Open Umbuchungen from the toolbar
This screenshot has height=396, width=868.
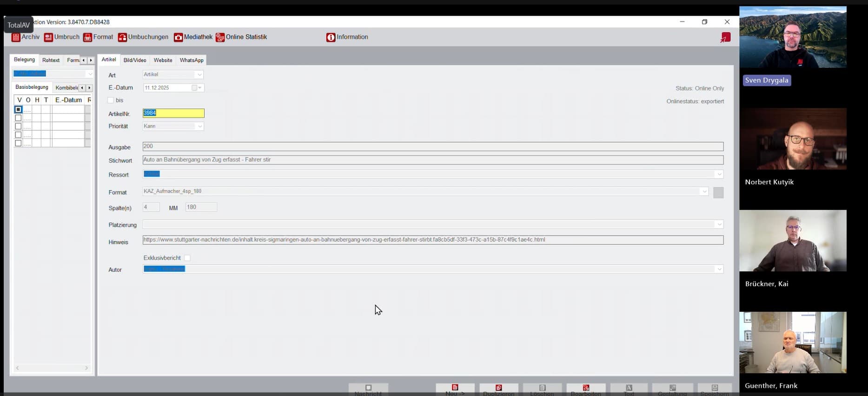143,37
